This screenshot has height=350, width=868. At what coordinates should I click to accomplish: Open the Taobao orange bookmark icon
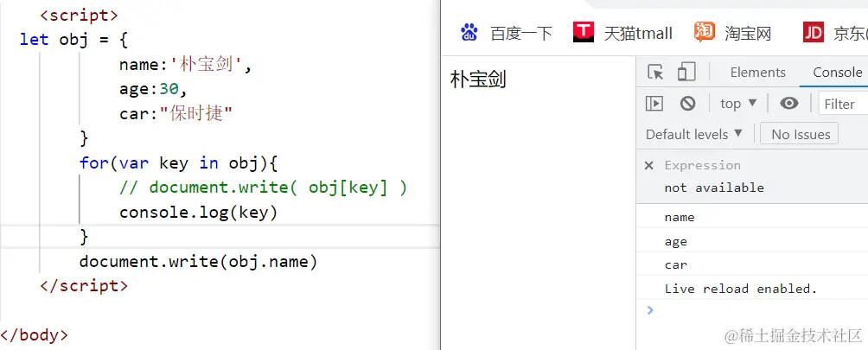pyautogui.click(x=704, y=32)
